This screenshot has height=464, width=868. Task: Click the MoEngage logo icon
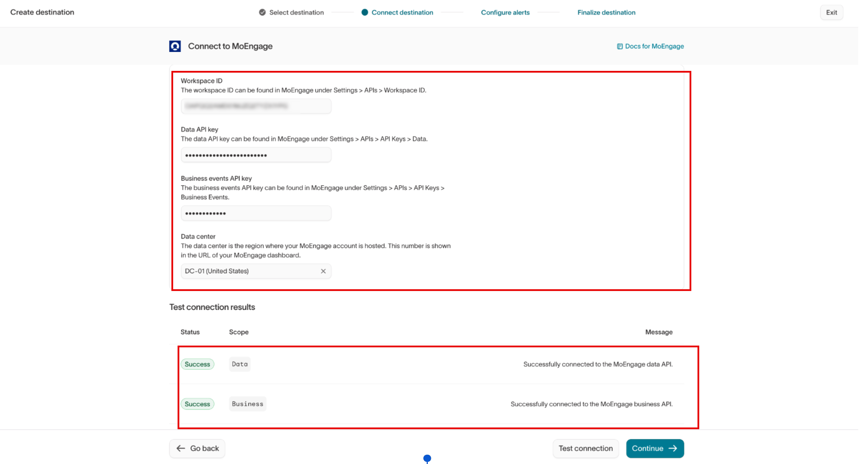click(175, 46)
